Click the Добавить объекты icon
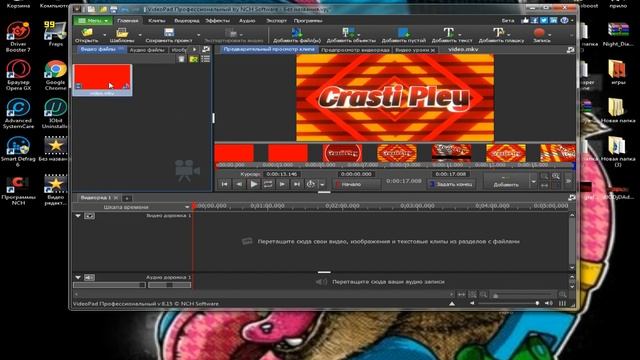The image size is (640, 360). coord(348,32)
